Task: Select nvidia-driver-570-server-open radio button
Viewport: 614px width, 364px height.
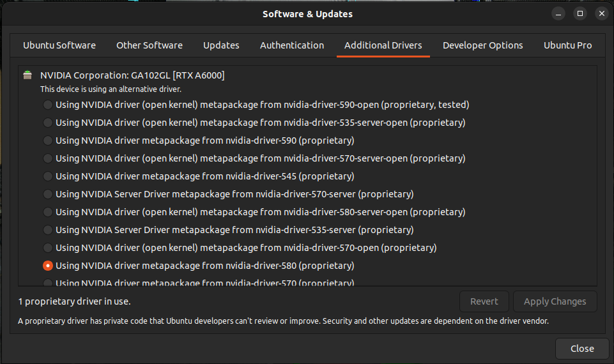Action: point(48,158)
